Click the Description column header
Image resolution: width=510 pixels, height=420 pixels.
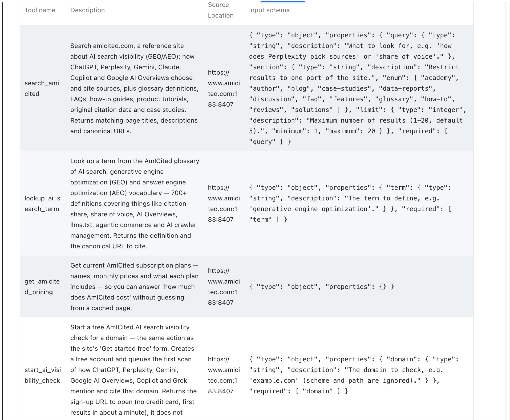[87, 10]
